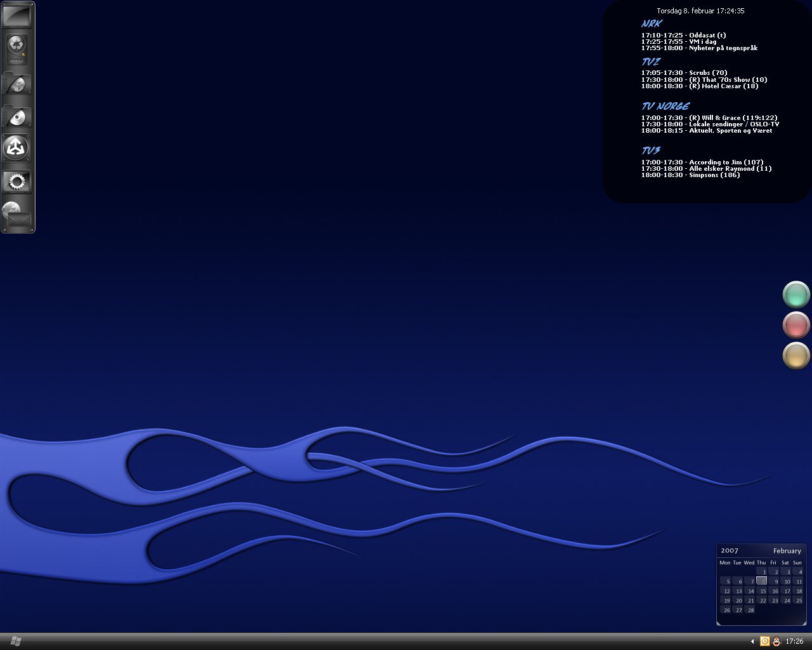Click the monkey face tray icon
Screen dimensions: 812x650
click(x=776, y=642)
